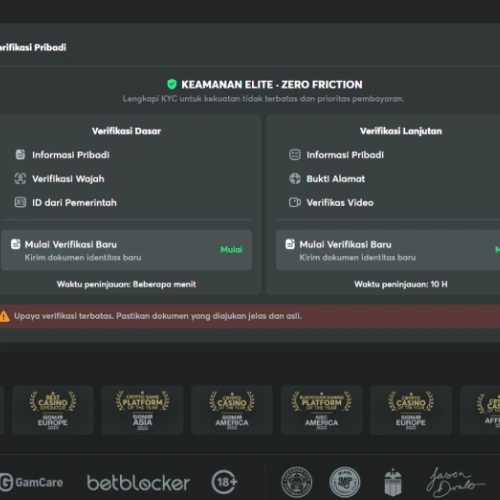Open the betblocker logo link
Screen dimensions: 500x500
click(x=138, y=483)
